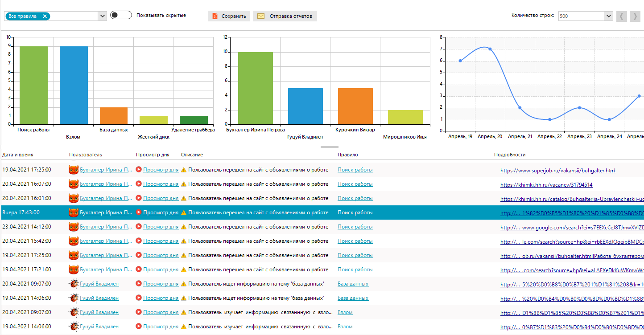This screenshot has width=644, height=335.
Task: Click devil avatar in 19.04.2021 17:21:00 row
Action: (74, 270)
